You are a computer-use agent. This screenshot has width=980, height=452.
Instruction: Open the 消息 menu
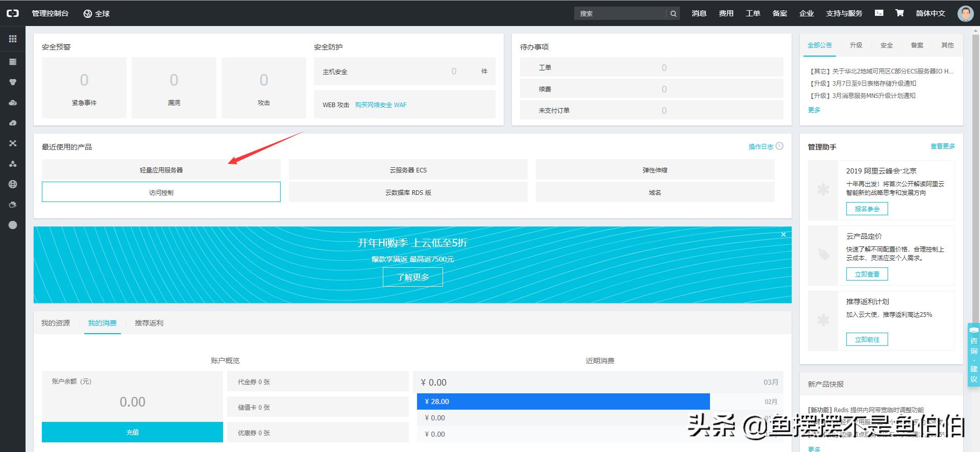click(699, 13)
